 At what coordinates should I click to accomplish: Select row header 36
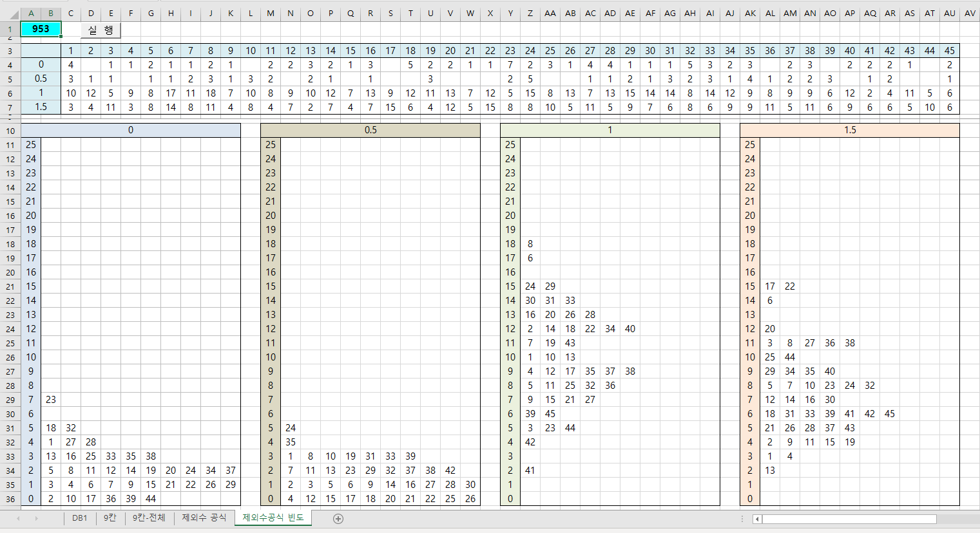pos(10,499)
